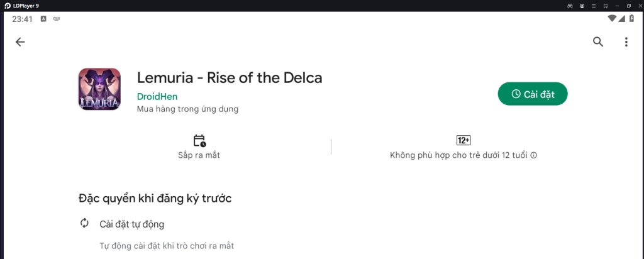Click the Sắp ra mắt calendar icon

tap(199, 141)
